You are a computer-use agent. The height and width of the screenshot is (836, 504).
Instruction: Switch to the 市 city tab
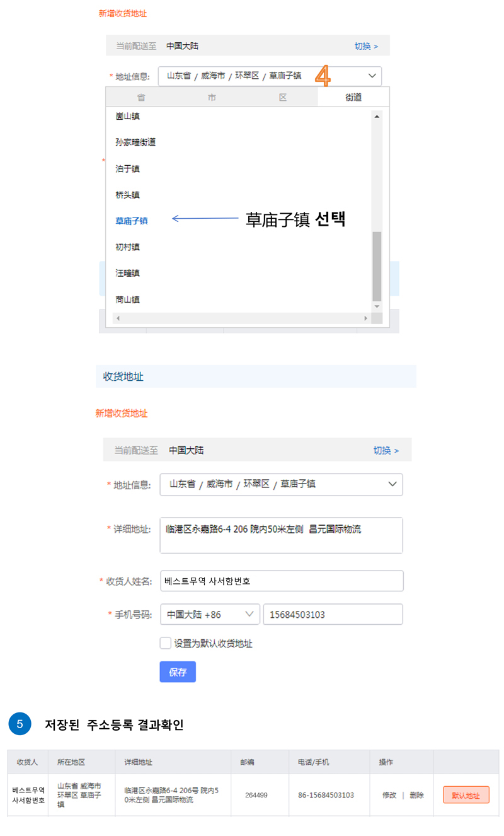(x=212, y=97)
